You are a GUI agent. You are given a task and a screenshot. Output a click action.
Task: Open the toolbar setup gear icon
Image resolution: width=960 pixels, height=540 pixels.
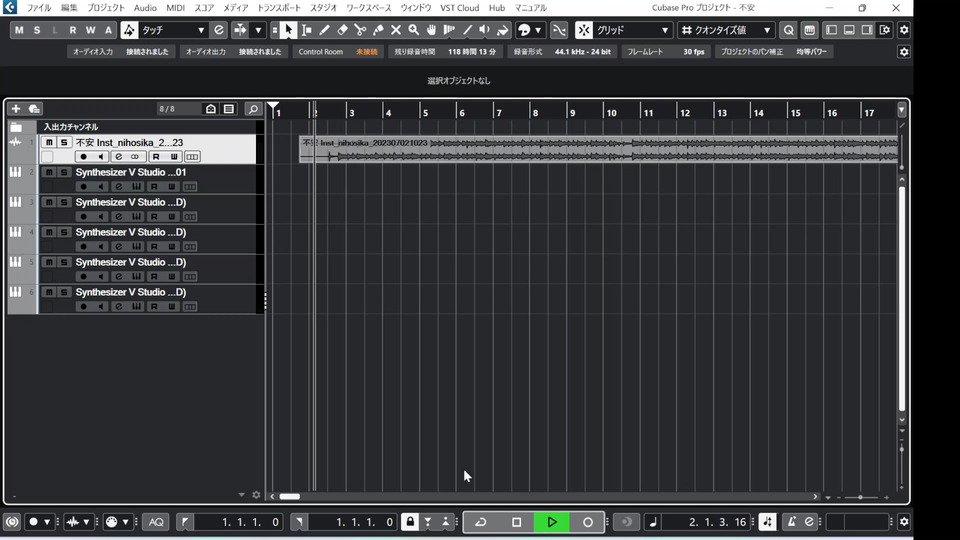(x=904, y=30)
